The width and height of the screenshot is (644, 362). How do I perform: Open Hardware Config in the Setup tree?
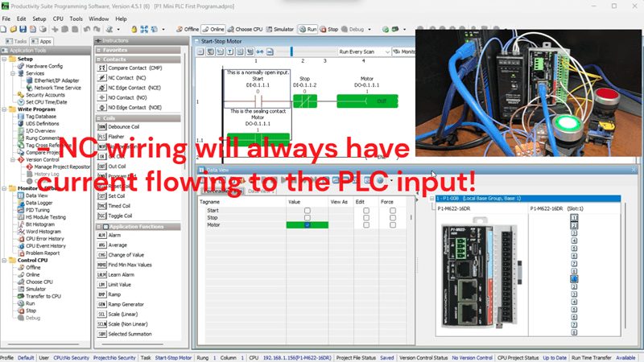(x=43, y=66)
